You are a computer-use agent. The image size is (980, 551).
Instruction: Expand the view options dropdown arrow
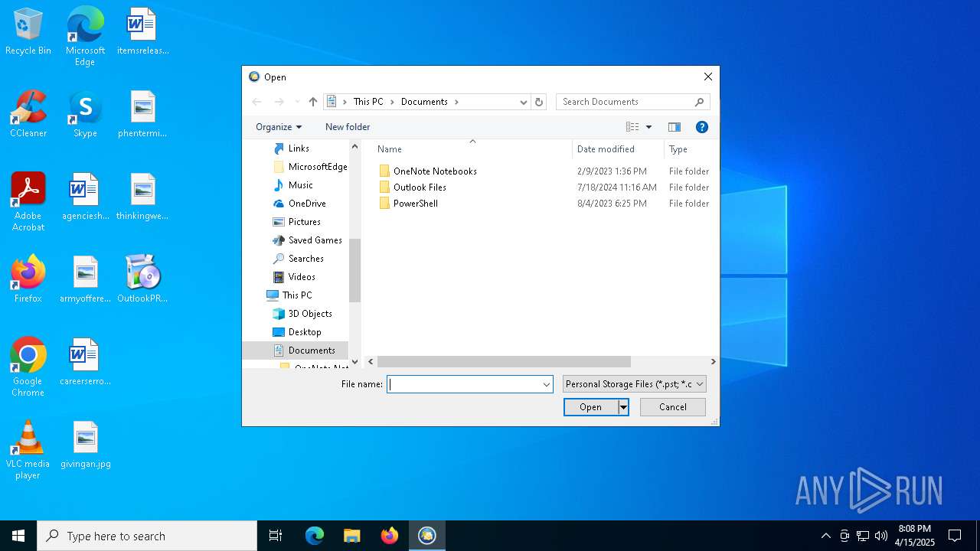pos(648,127)
